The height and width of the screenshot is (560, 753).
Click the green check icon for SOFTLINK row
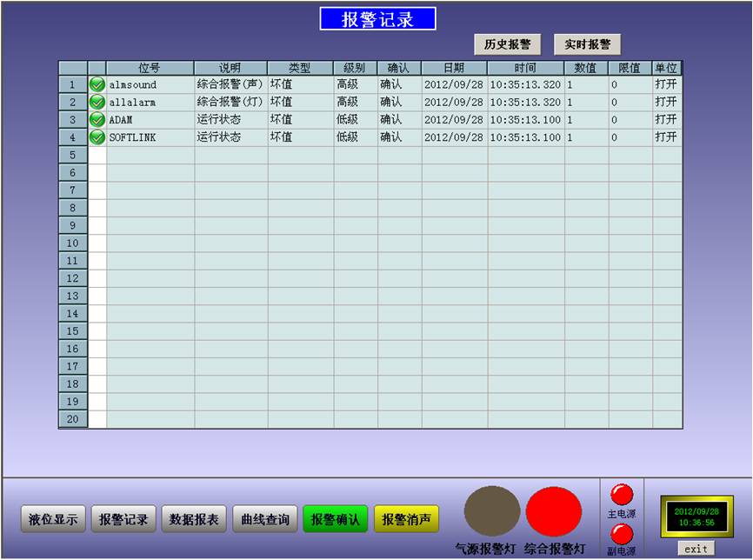pos(97,137)
